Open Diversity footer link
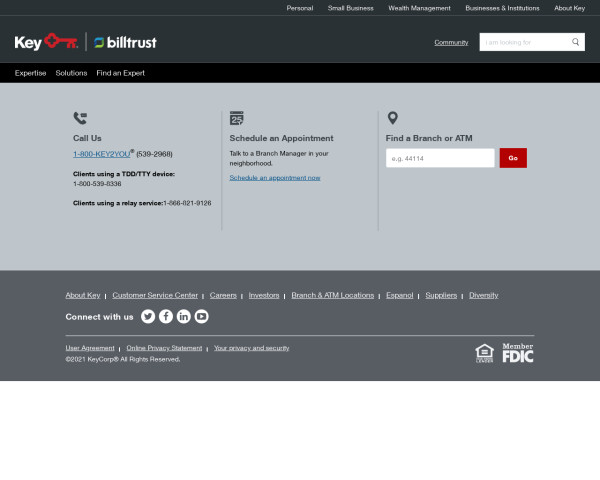Image resolution: width=600 pixels, height=480 pixels. point(484,295)
